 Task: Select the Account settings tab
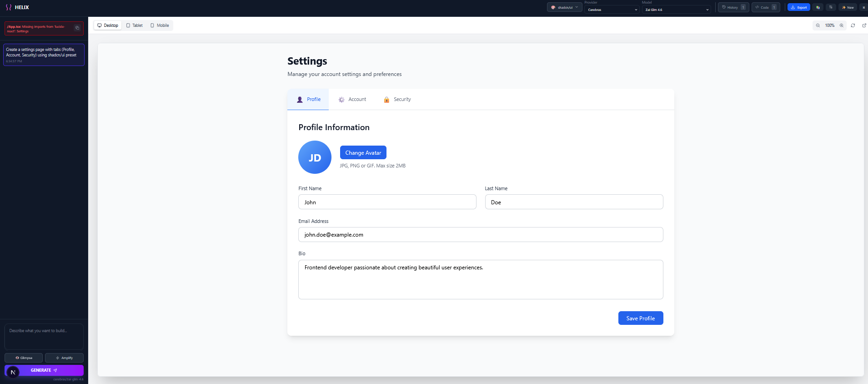pos(352,99)
